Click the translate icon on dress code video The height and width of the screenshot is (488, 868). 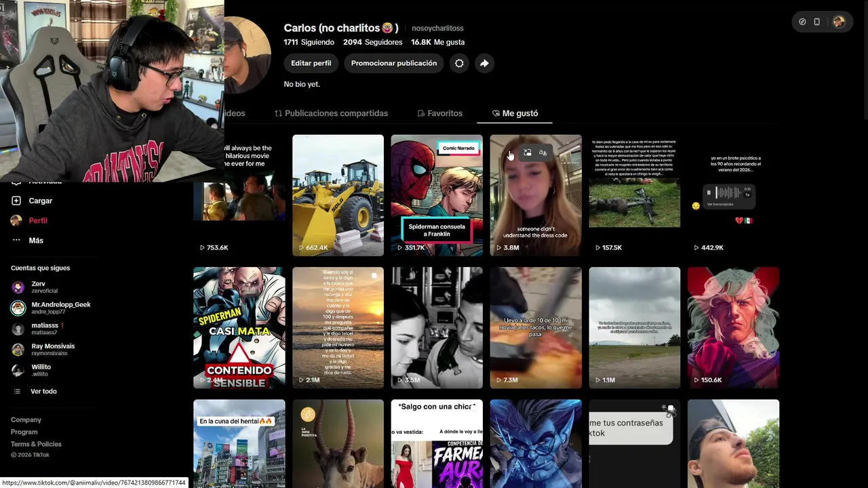[543, 153]
